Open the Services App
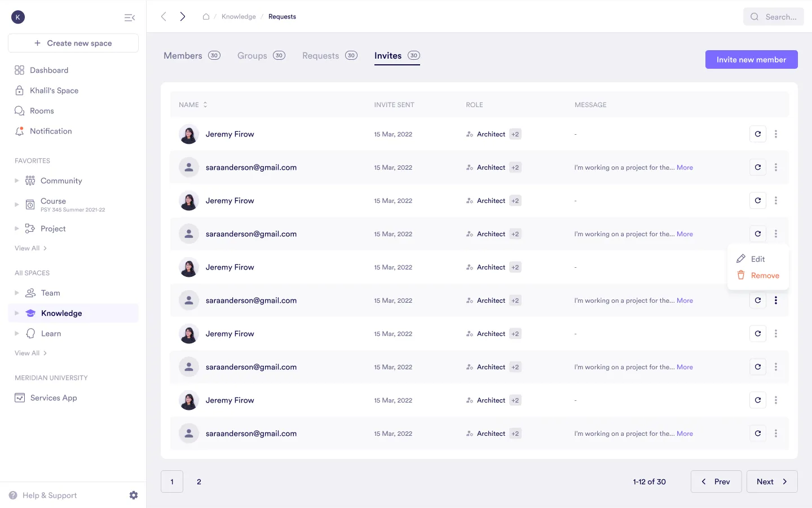This screenshot has height=508, width=812. [53, 397]
